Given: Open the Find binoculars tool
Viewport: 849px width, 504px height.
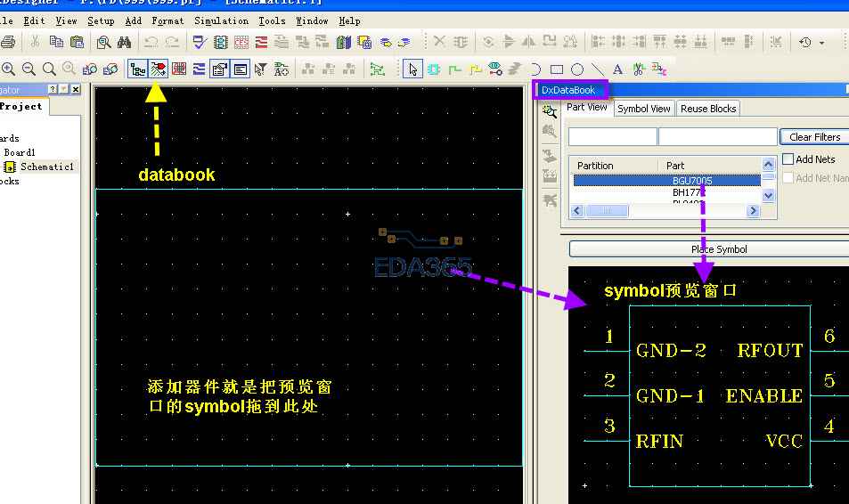Looking at the screenshot, I should point(124,42).
